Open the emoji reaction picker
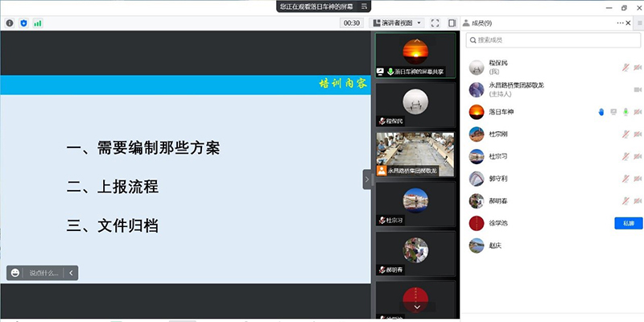This screenshot has width=644, height=322. (15, 273)
